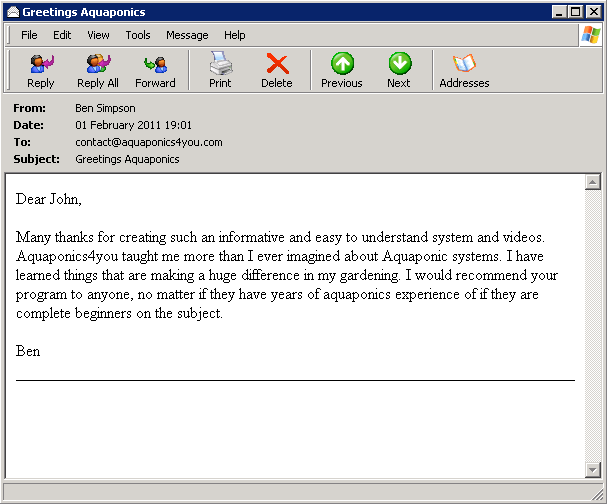Click the scrollbar up arrow
The height and width of the screenshot is (504, 607).
592,182
